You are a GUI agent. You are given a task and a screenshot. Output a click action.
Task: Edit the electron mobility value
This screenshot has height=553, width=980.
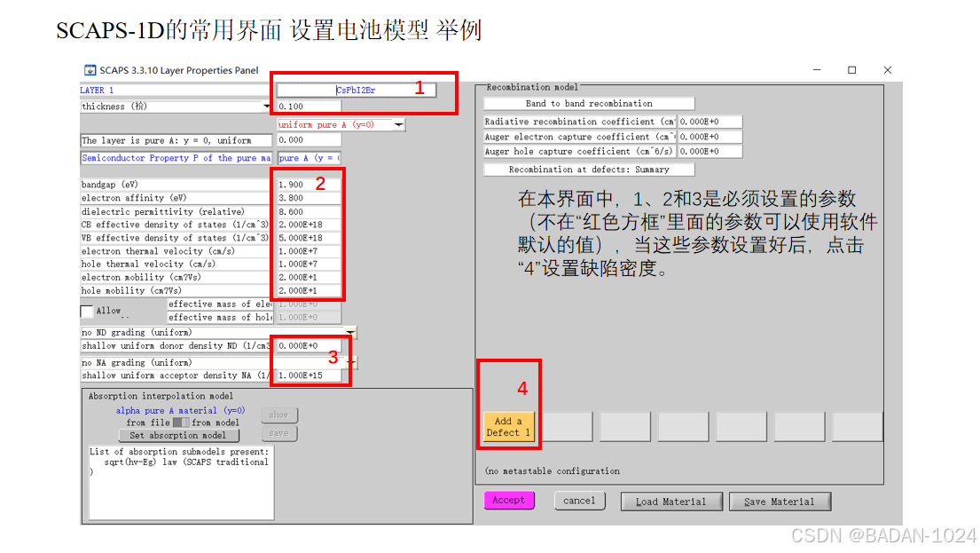point(309,277)
